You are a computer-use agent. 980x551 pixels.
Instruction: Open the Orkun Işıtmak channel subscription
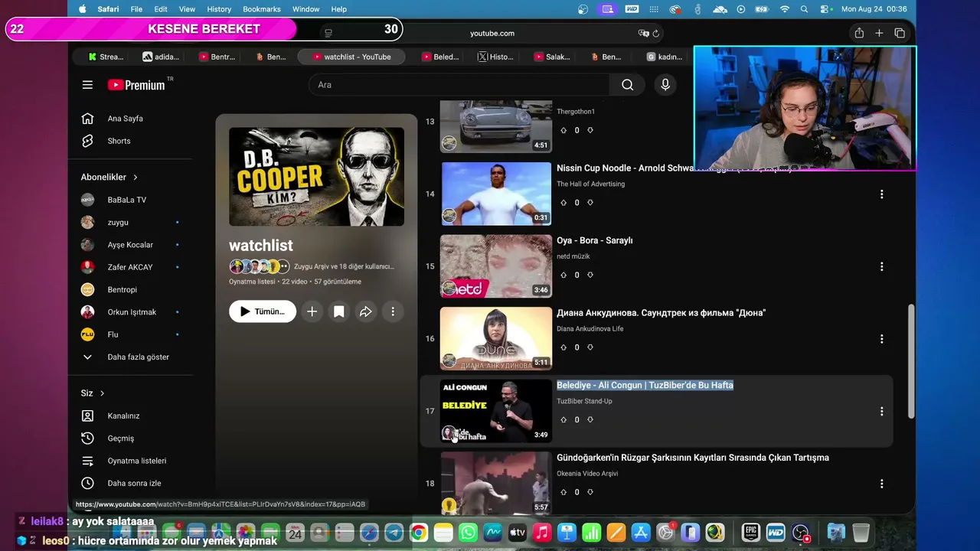130,312
